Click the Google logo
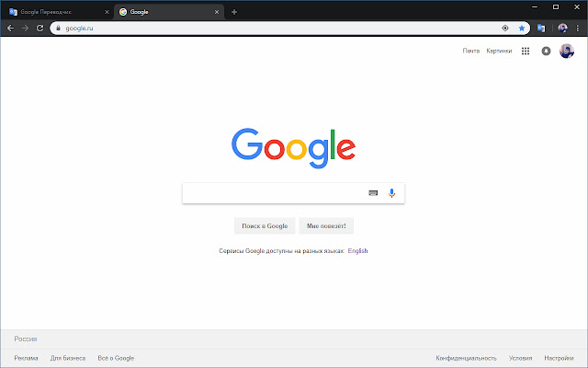Image resolution: width=588 pixels, height=368 pixels. pos(294,148)
